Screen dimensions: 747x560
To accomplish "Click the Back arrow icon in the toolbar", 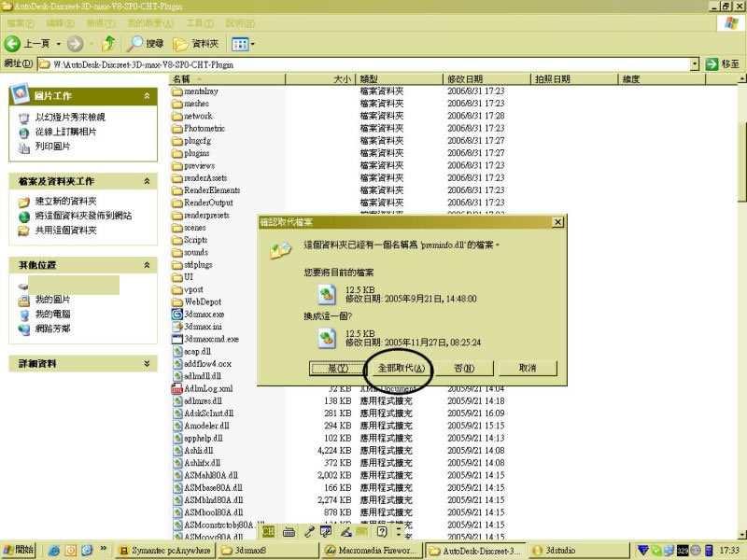I will coord(12,44).
